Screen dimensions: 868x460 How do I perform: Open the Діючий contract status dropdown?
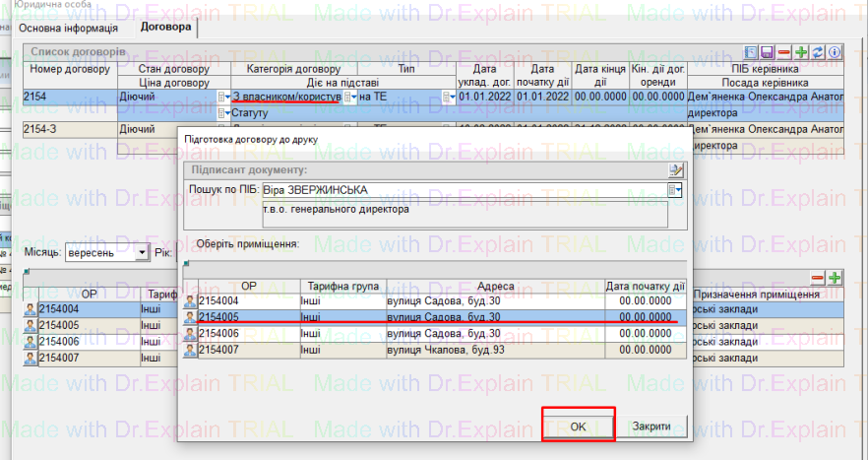[x=221, y=98]
